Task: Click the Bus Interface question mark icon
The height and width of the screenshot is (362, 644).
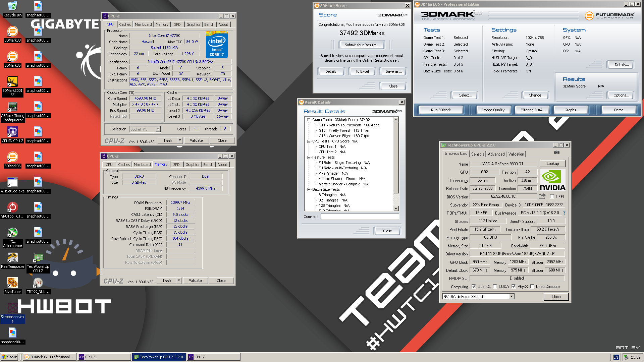Action: 564,213
